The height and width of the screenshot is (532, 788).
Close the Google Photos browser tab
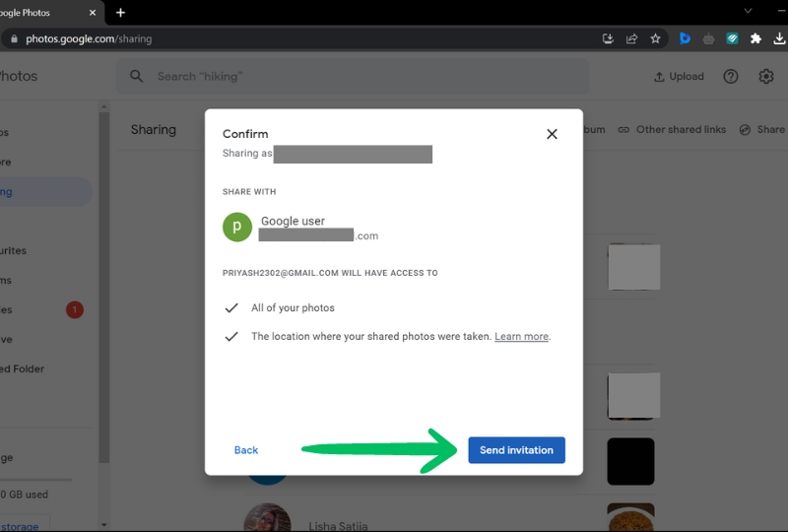pos(93,13)
